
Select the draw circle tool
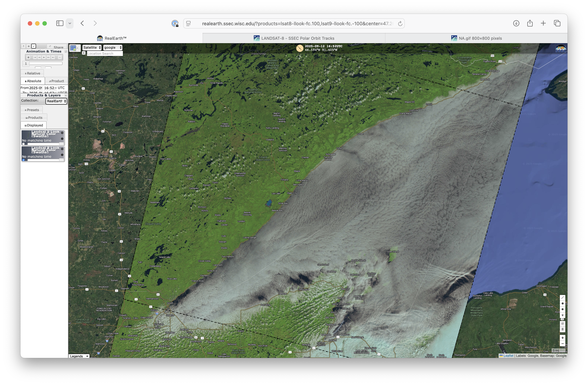point(563,309)
